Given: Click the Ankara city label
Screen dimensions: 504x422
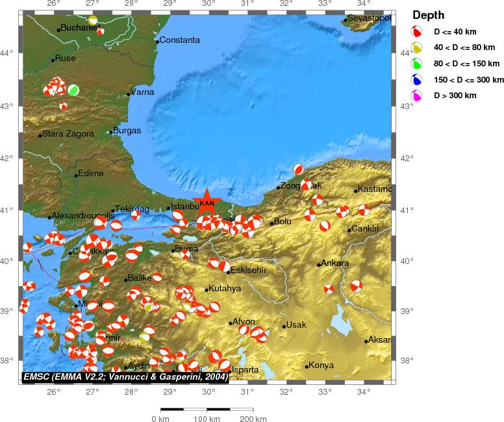Looking at the screenshot, I should pos(335,263).
